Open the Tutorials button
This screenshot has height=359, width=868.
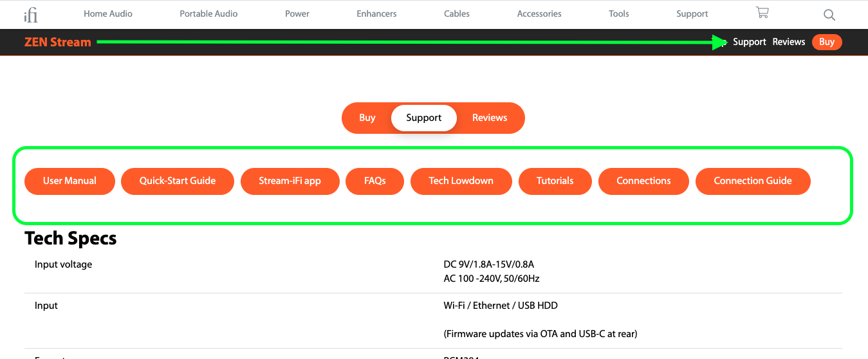(x=555, y=181)
